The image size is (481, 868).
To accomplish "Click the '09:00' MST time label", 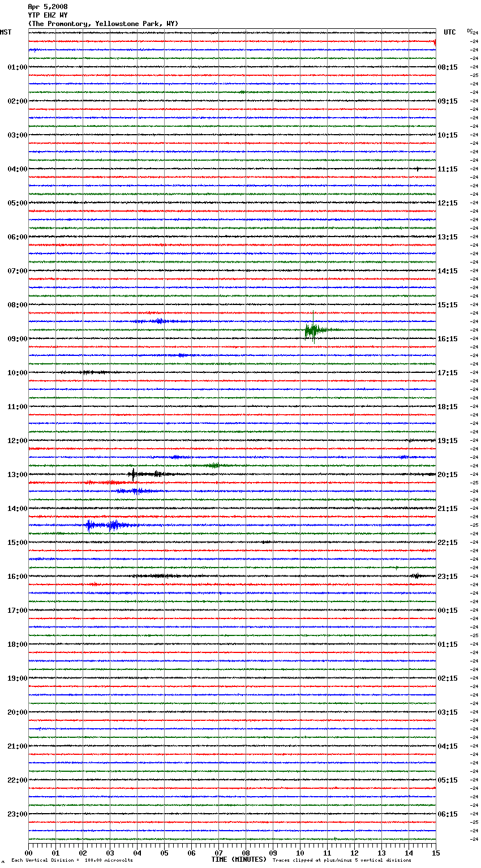I will pos(18,339).
